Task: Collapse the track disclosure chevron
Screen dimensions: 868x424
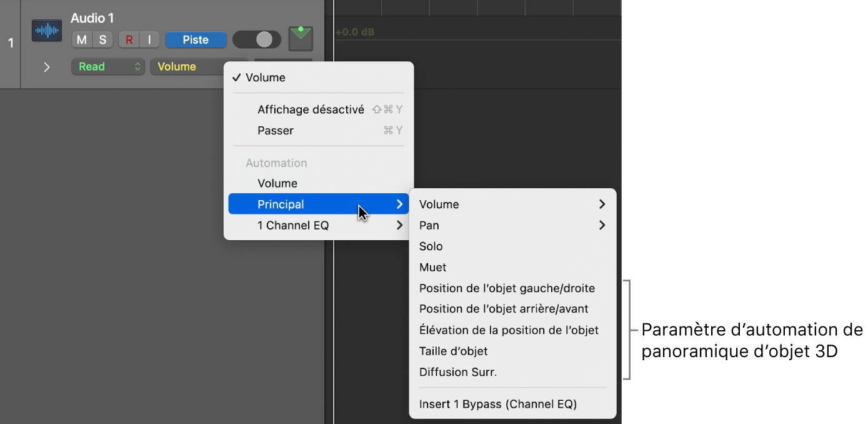Action: [x=47, y=67]
